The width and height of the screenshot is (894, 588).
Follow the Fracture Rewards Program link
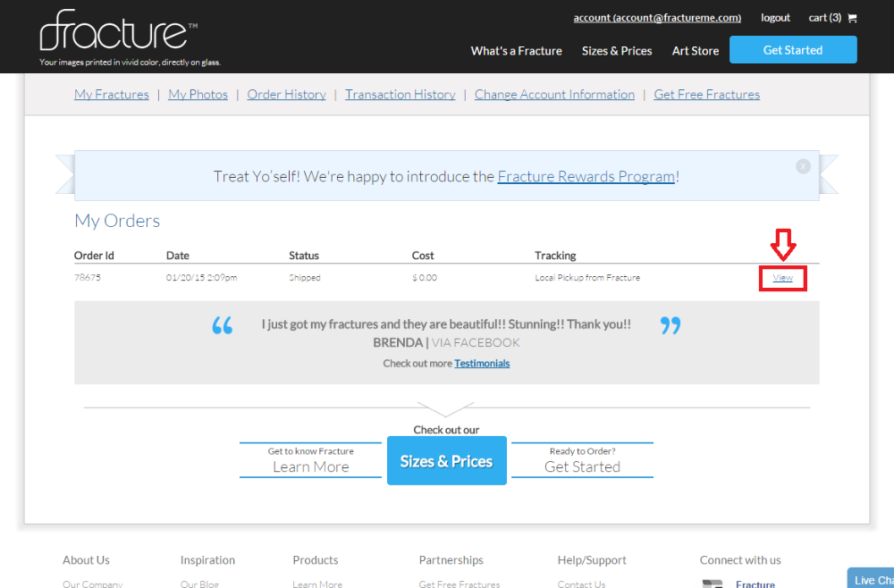click(x=586, y=177)
